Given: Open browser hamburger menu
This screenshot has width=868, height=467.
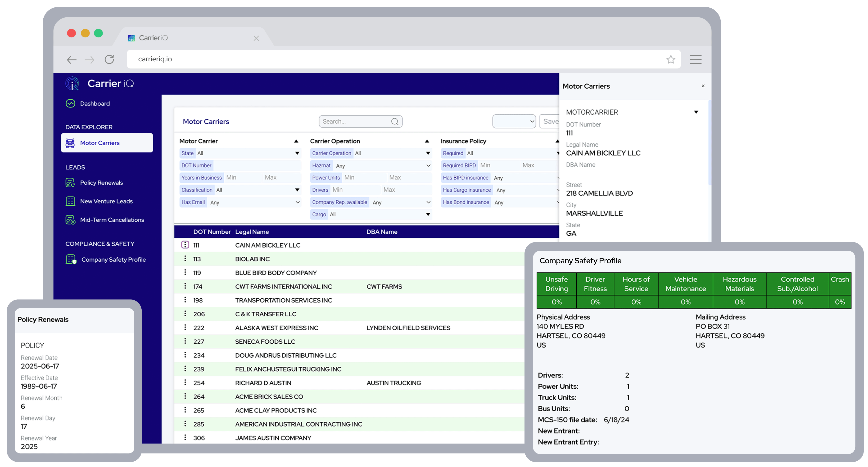Looking at the screenshot, I should point(696,60).
